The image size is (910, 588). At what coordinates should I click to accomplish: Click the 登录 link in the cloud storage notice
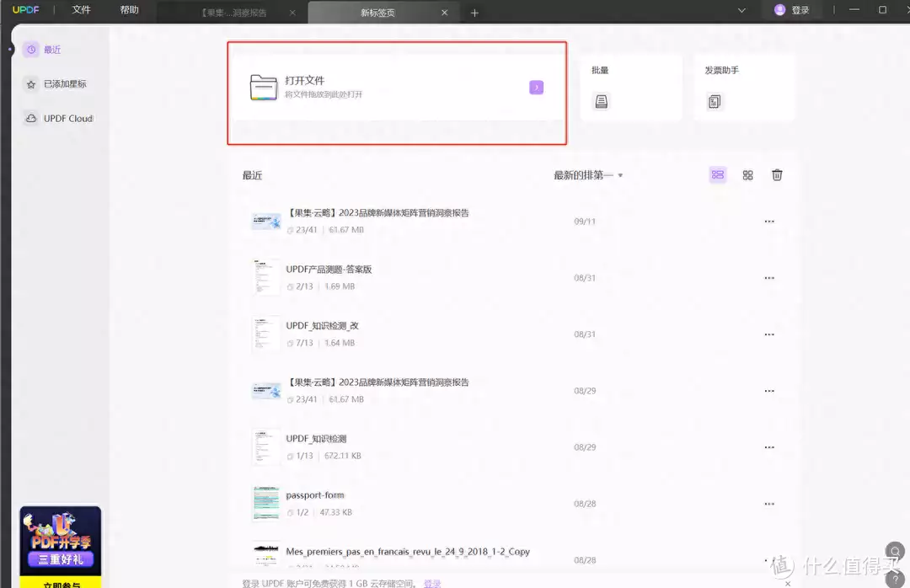[432, 583]
